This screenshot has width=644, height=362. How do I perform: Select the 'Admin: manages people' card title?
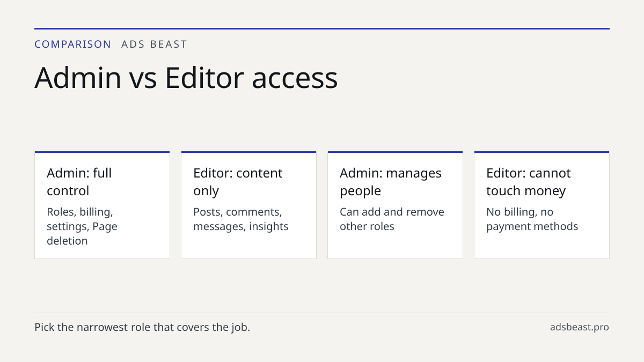point(391,182)
